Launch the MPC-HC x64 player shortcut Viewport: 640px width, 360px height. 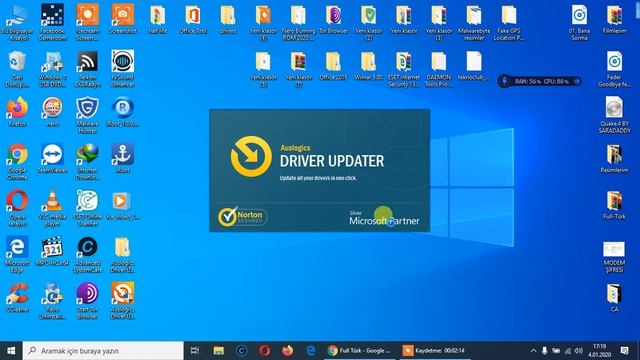click(52, 251)
